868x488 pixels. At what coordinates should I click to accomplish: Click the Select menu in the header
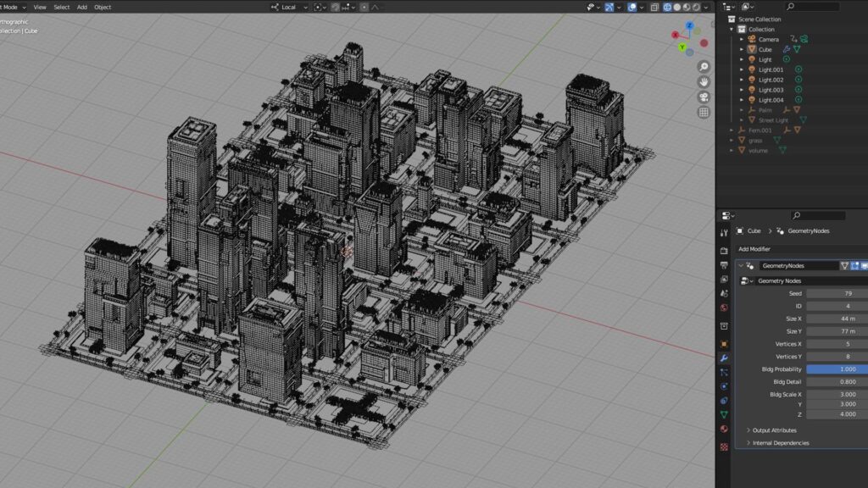pos(61,7)
